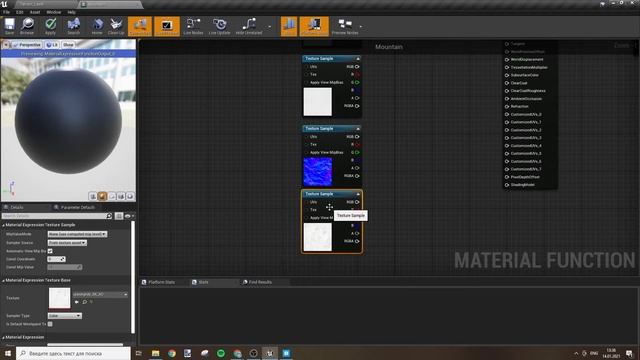Open File Explorer from the taskbar
This screenshot has width=640, height=360.
click(156, 353)
